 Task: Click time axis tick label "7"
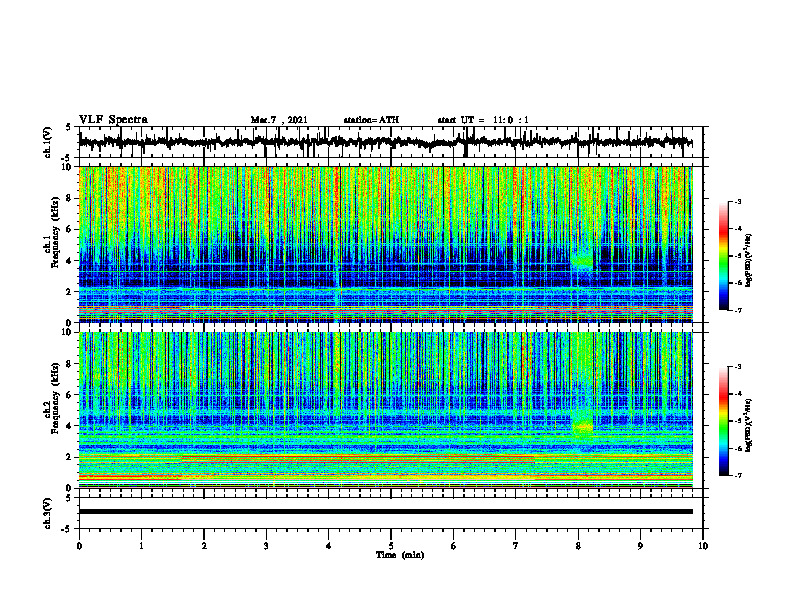[516, 546]
